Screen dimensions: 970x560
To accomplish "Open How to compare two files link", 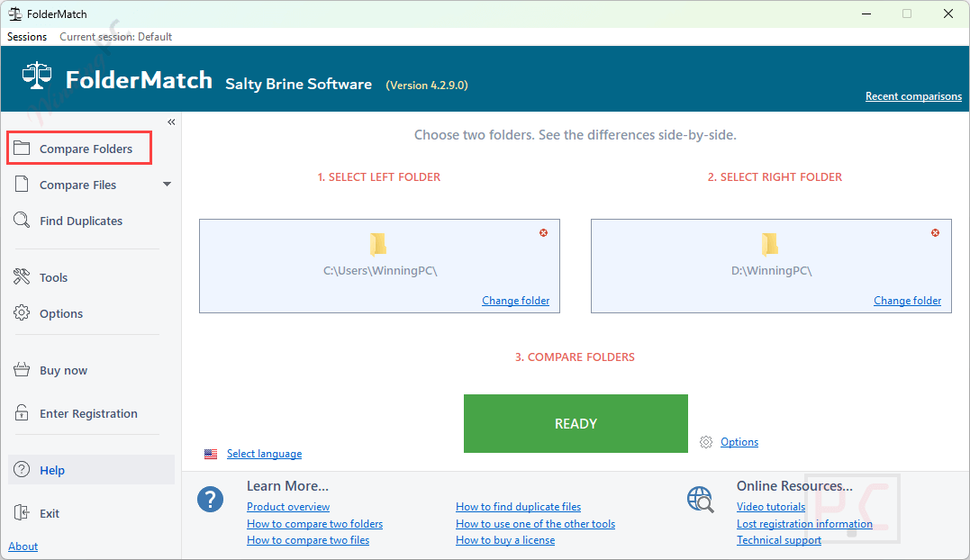I will click(308, 540).
